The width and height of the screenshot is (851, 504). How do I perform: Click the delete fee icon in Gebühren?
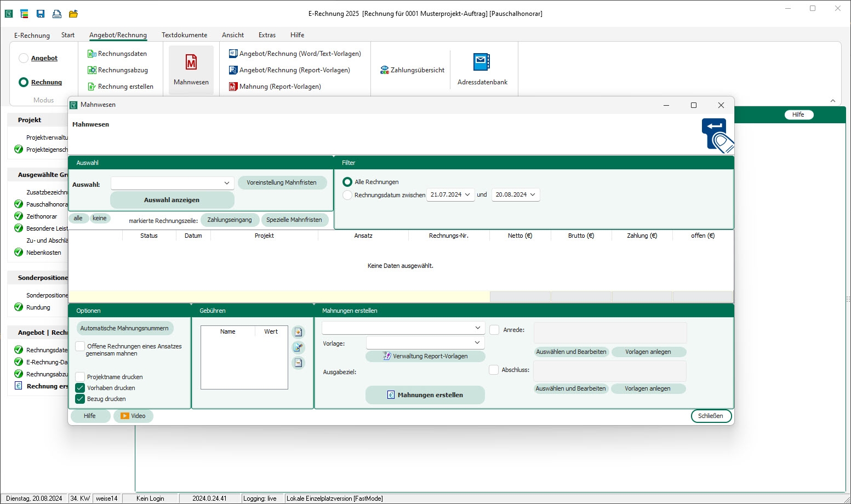[x=298, y=363]
